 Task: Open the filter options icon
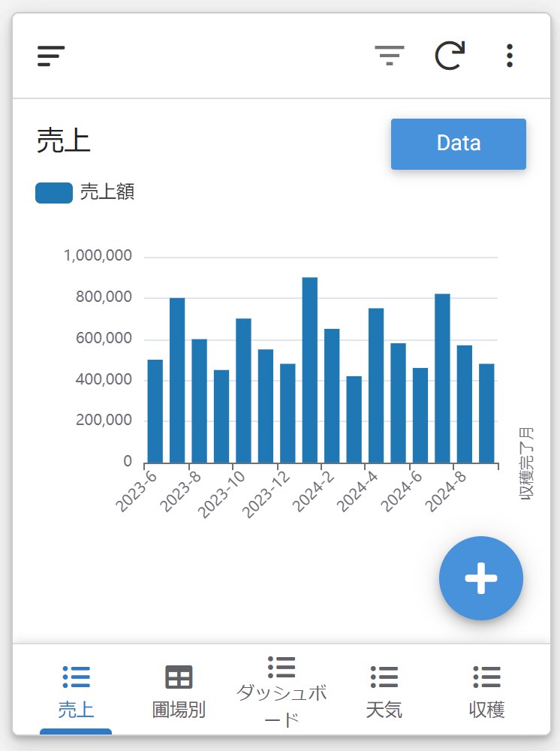tap(389, 56)
